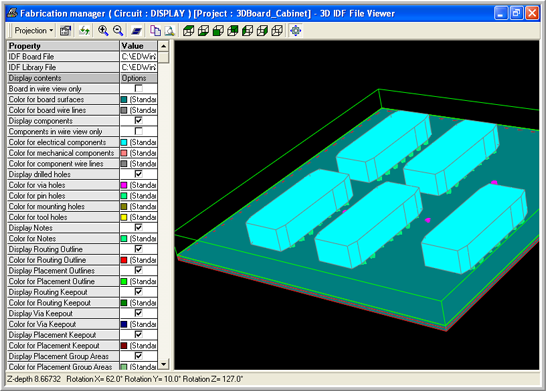The image size is (546, 391).
Task: Zoom out with the magnifier minus icon
Action: (x=118, y=31)
